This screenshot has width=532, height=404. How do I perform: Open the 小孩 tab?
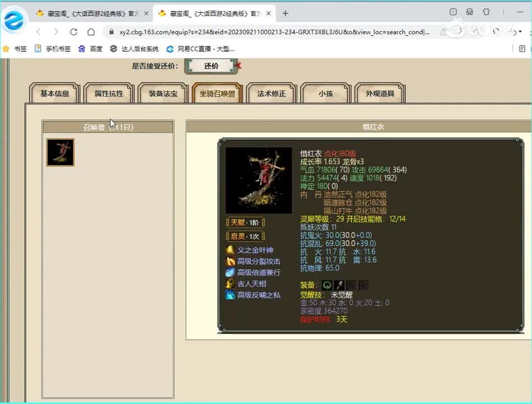tap(325, 93)
